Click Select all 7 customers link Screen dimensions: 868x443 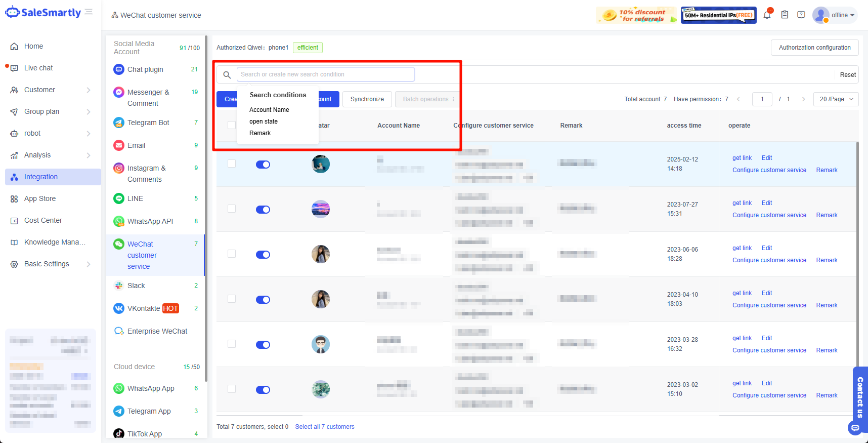click(325, 427)
